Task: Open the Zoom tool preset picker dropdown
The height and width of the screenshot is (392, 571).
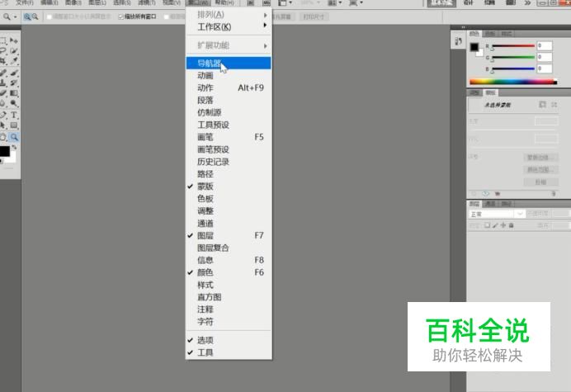Action: (16, 17)
